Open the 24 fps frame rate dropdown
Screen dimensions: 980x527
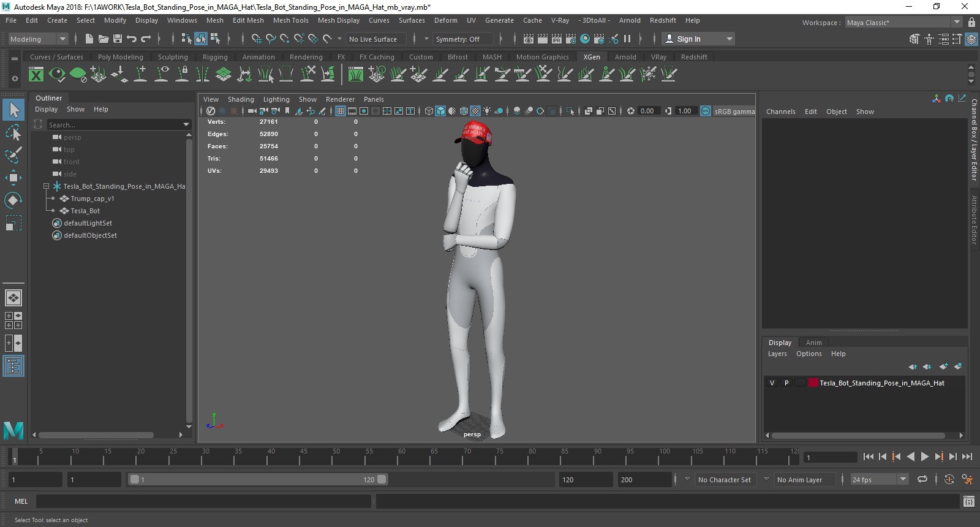pos(880,479)
